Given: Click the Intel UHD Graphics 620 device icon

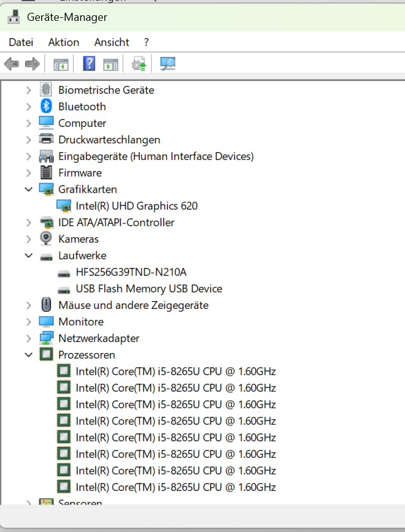Looking at the screenshot, I should [64, 205].
